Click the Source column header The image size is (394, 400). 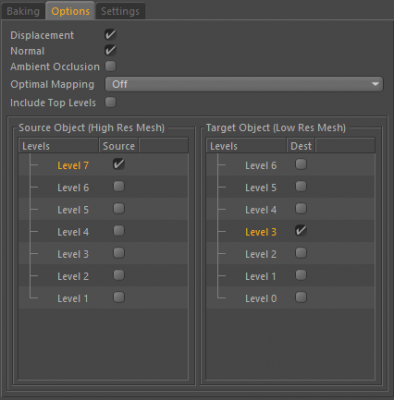click(x=119, y=146)
